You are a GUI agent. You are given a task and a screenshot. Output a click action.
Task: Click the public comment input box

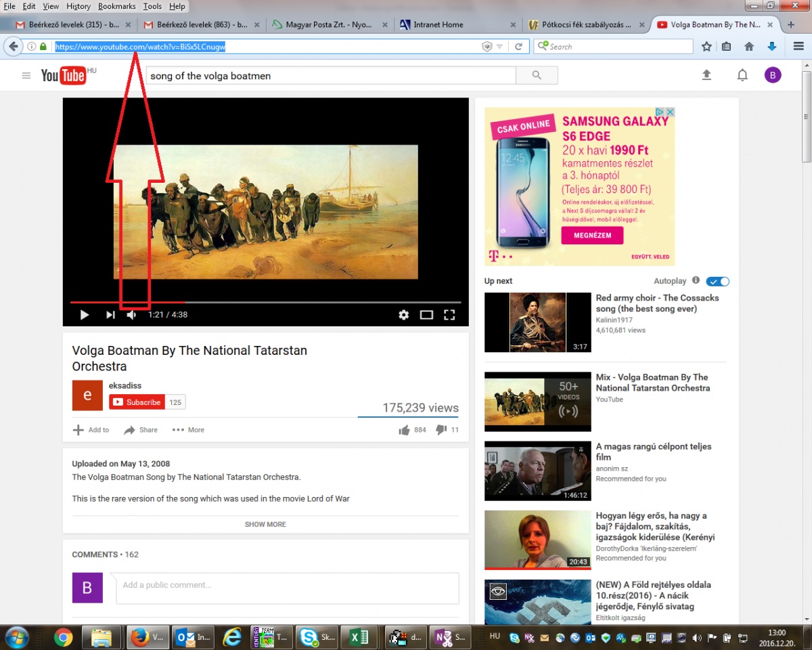[x=287, y=586]
